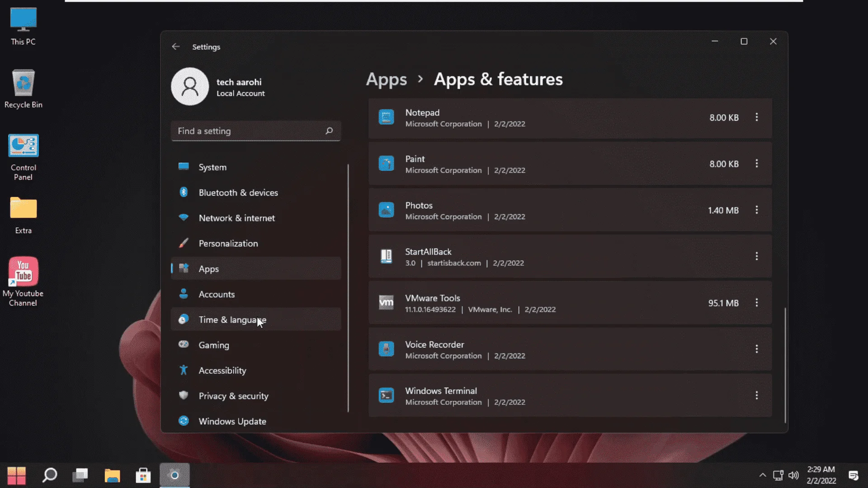
Task: Open the tech aarohi account avatar
Action: [x=190, y=86]
